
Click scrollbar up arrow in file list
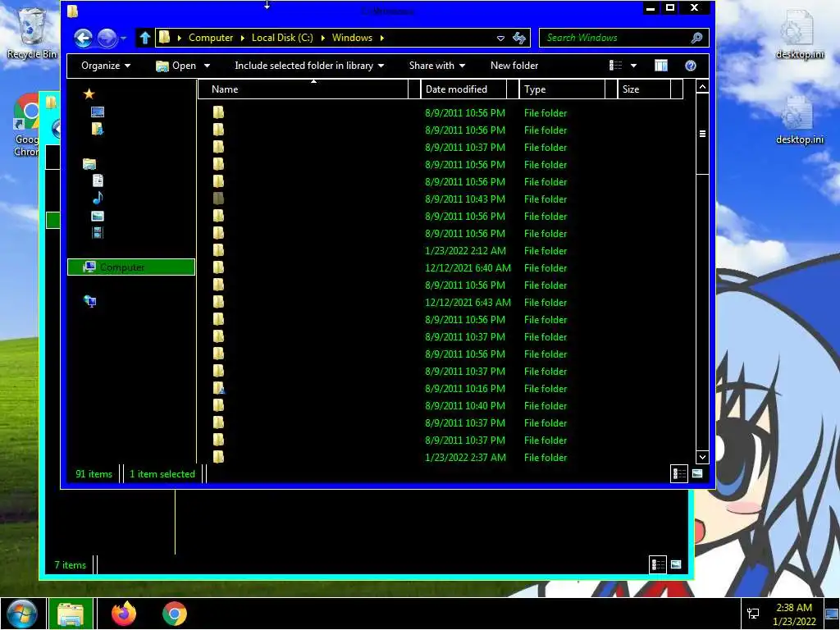702,87
